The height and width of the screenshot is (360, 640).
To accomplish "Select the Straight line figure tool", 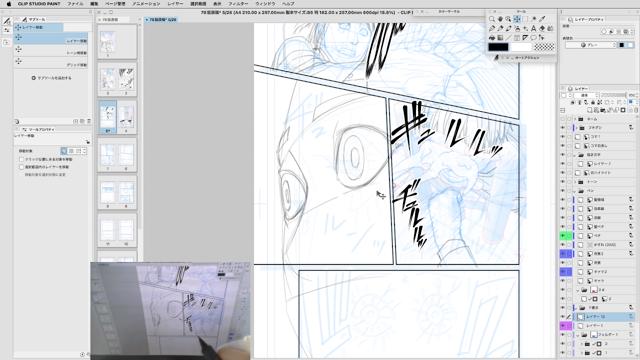I will click(x=509, y=38).
